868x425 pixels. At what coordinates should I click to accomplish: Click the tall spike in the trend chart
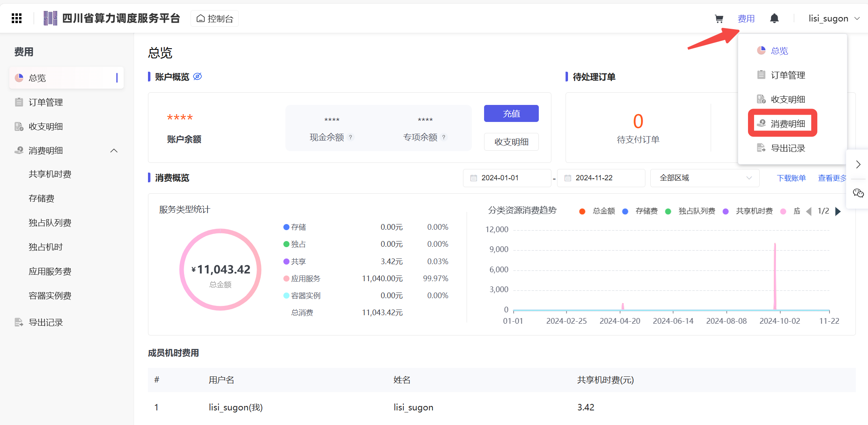coord(775,276)
